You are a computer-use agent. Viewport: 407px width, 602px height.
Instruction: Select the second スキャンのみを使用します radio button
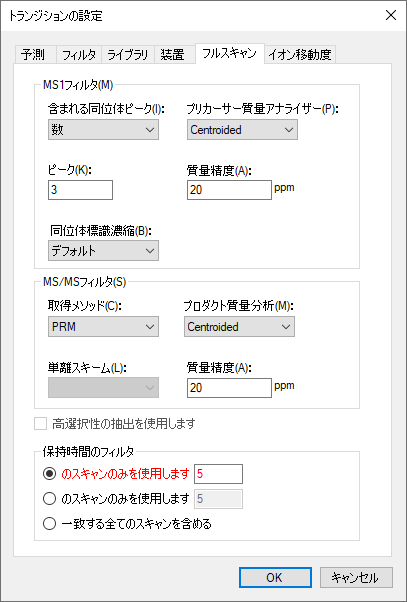[x=49, y=499]
